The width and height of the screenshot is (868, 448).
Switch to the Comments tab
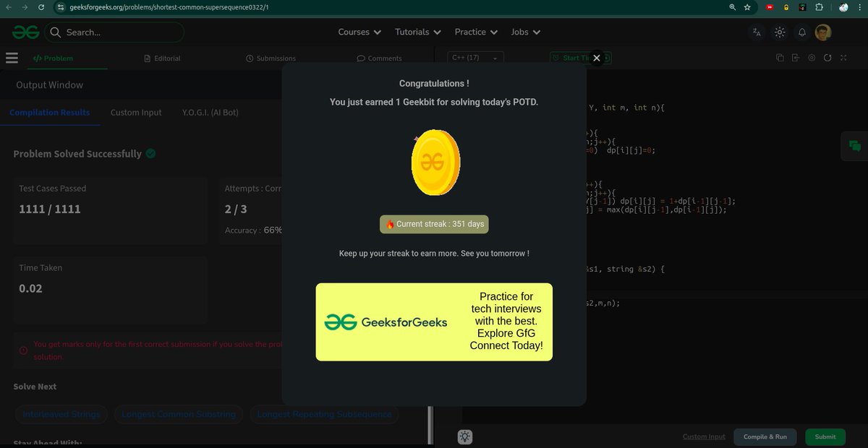(x=379, y=58)
